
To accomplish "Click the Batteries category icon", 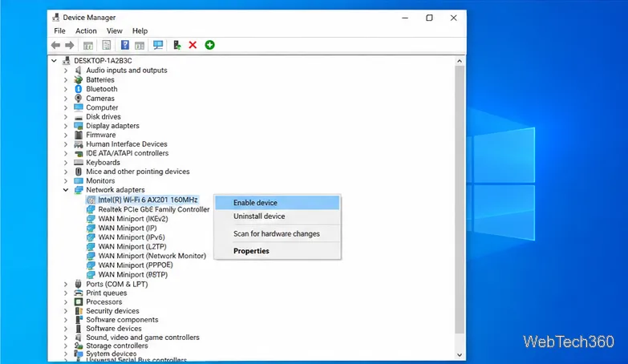I will pyautogui.click(x=79, y=79).
